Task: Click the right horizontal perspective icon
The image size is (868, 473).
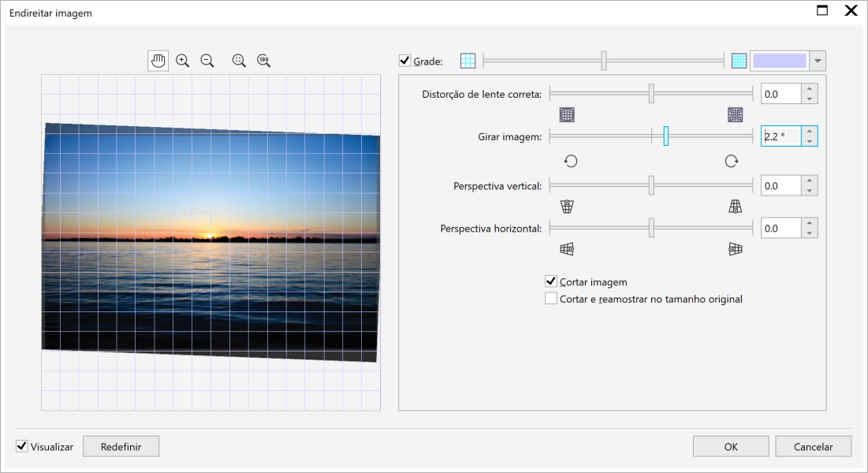Action: pos(735,249)
